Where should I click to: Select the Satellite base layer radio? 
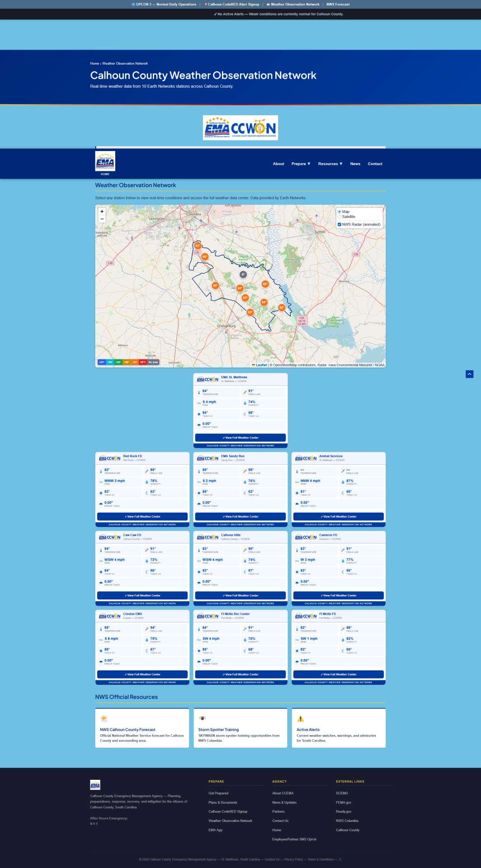[x=340, y=217]
